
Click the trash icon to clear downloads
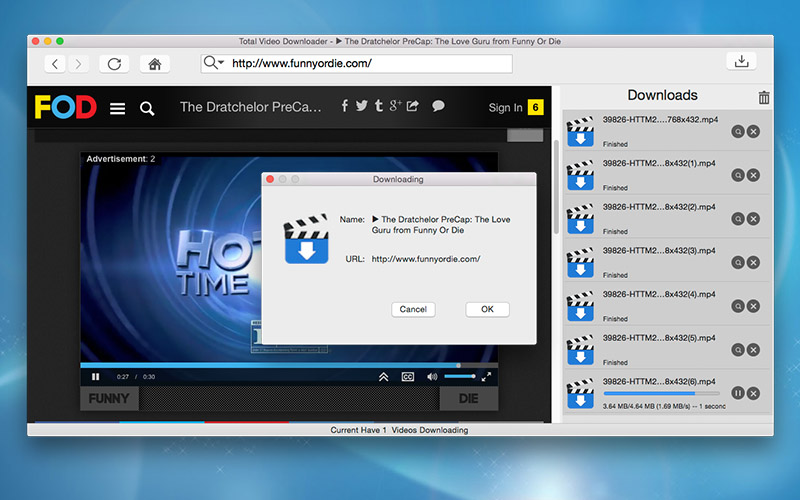point(764,97)
